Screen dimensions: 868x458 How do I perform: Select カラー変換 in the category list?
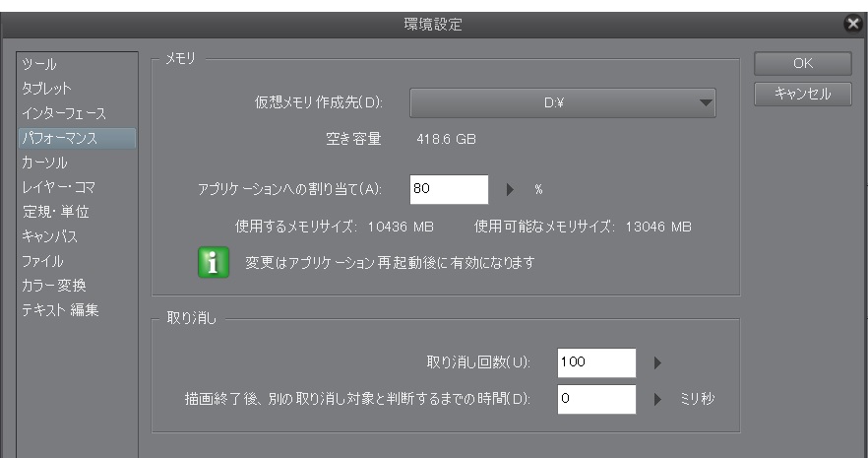click(x=53, y=286)
